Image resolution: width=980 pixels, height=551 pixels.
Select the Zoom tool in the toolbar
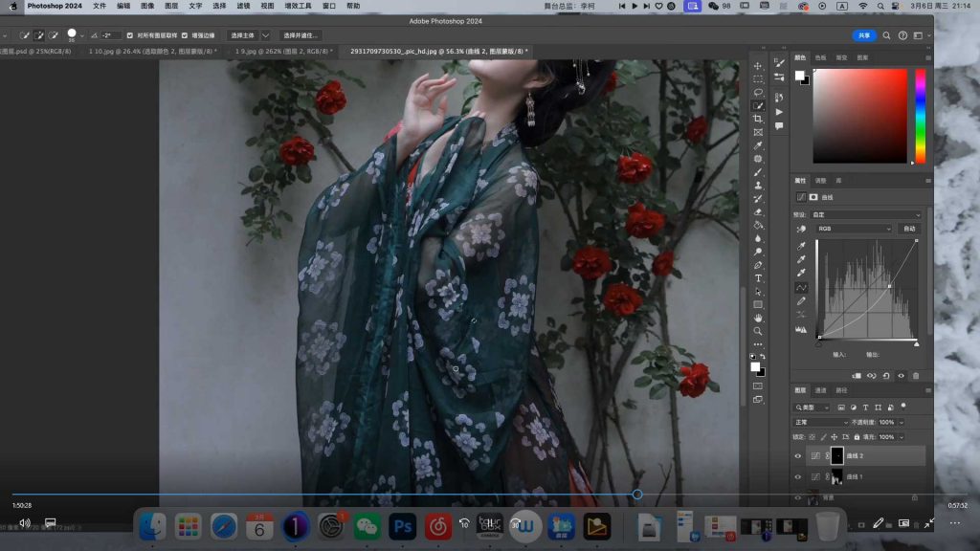pos(758,331)
